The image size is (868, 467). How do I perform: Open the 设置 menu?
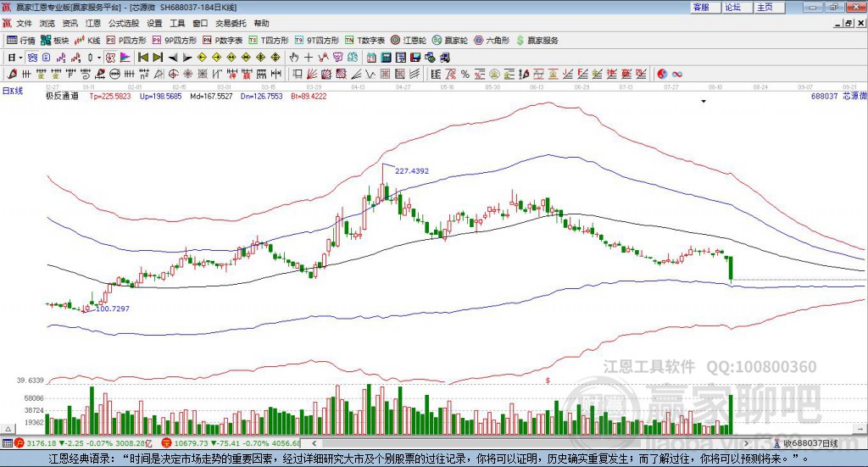154,23
